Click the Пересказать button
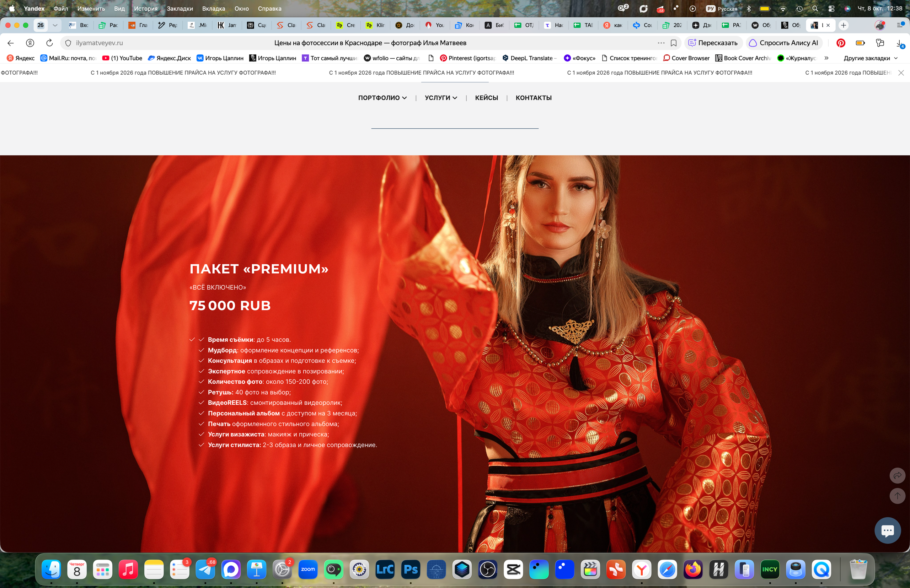Viewport: 910px width, 588px height. coord(713,43)
